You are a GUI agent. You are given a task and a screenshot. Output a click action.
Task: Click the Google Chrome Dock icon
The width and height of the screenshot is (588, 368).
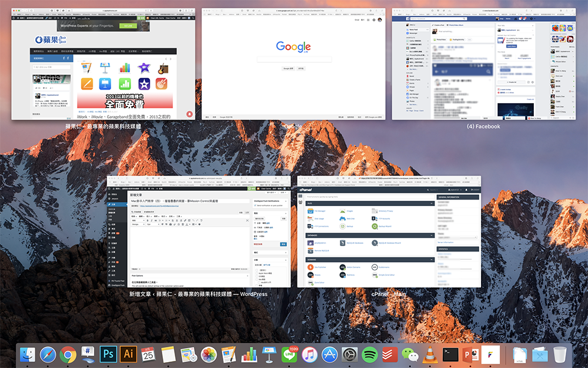[68, 354]
